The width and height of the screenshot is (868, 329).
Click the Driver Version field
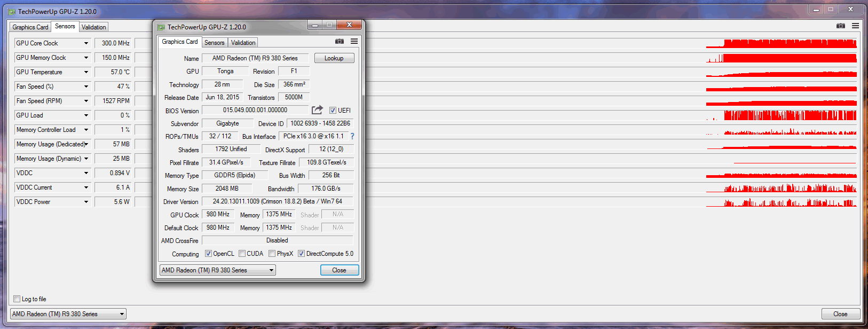tap(278, 201)
